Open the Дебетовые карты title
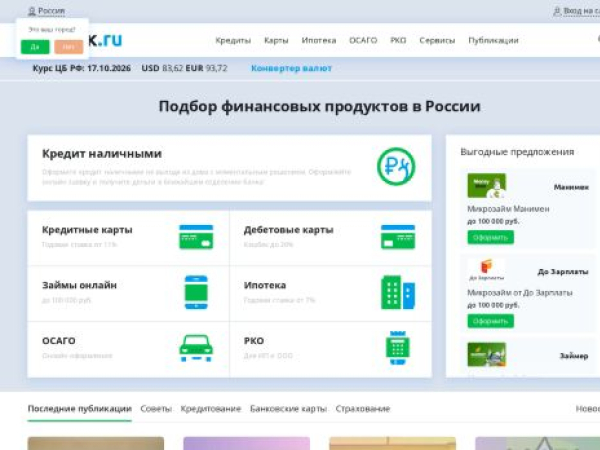600x450 pixels. [x=289, y=230]
